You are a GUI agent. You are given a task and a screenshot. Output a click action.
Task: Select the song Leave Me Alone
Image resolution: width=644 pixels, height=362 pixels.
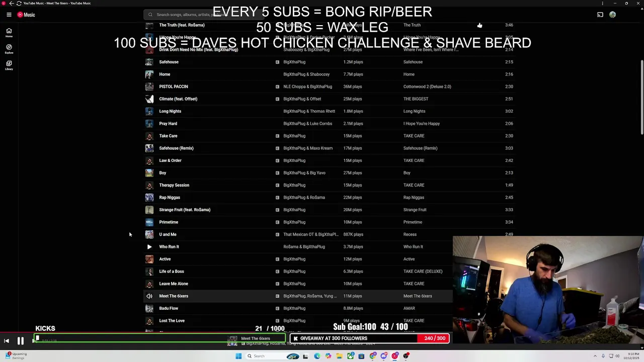174,284
